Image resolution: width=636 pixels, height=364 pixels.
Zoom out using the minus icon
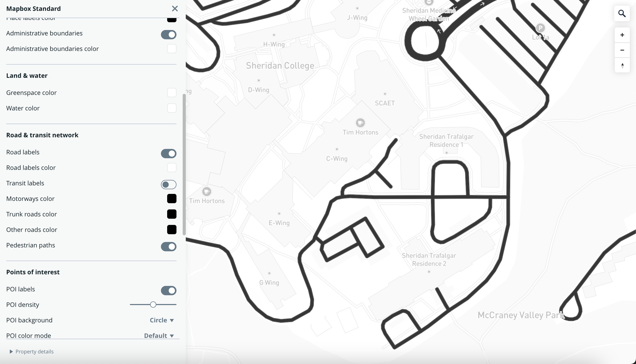(622, 50)
